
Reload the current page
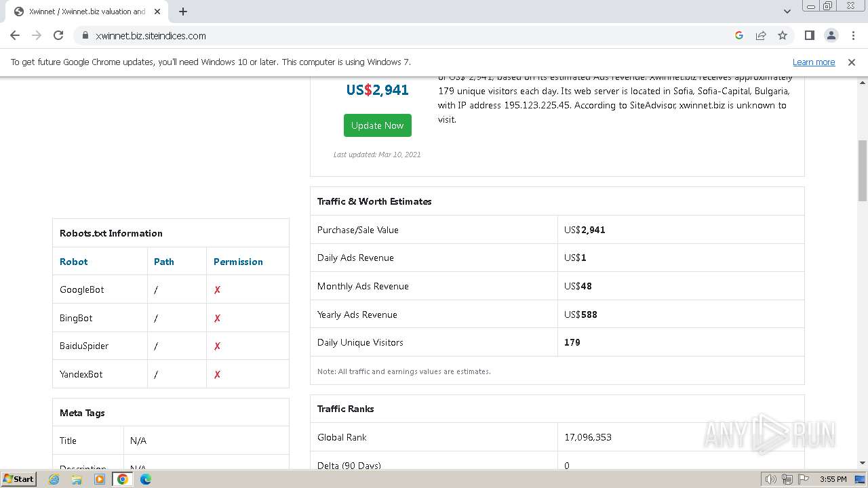58,35
